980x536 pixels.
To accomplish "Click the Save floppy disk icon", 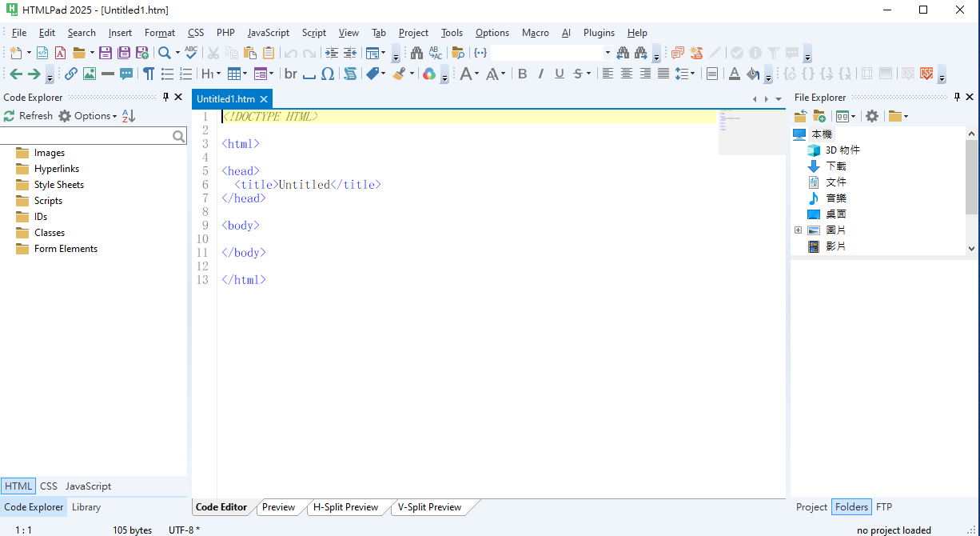I will coord(106,53).
